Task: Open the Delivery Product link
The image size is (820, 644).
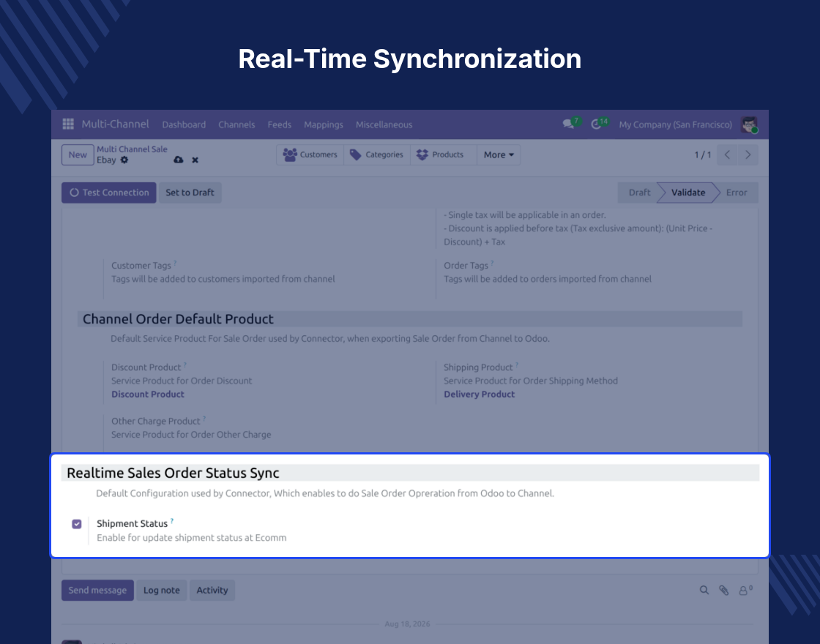Action: pos(479,394)
